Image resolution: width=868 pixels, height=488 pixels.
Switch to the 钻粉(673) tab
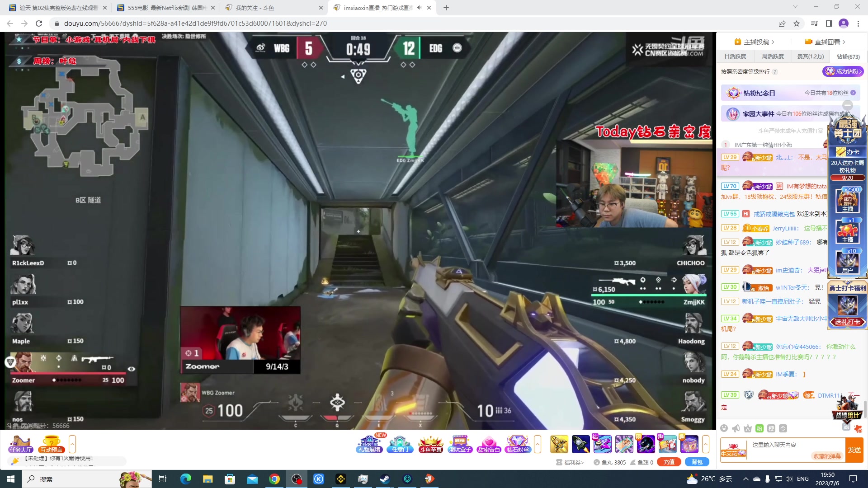click(x=848, y=56)
